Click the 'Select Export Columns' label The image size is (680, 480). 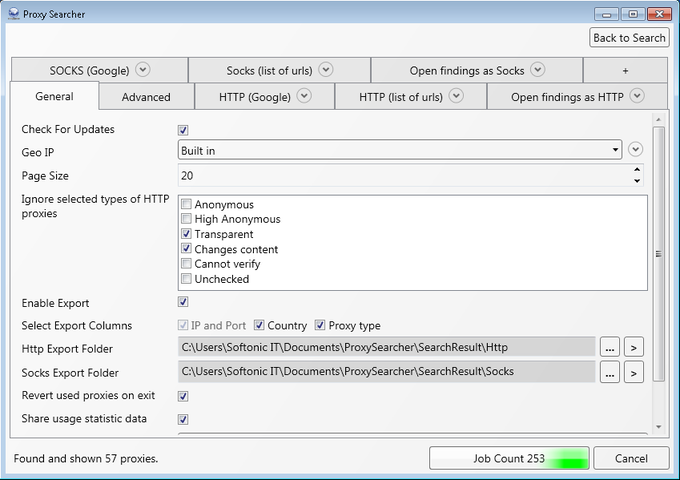click(77, 326)
